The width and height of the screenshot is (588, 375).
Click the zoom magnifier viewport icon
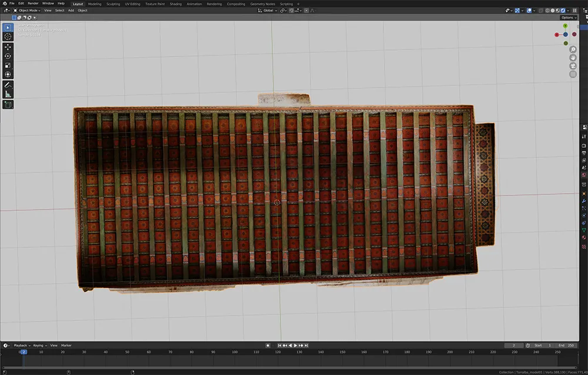[x=573, y=50]
